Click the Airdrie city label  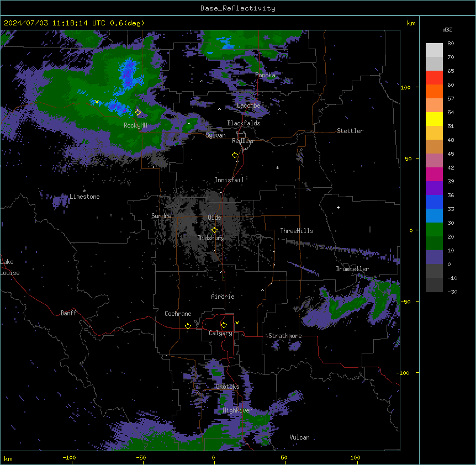[x=223, y=297]
